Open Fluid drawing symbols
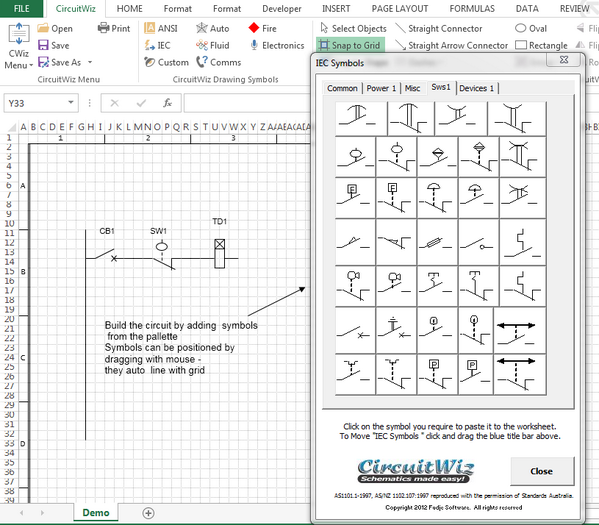This screenshot has height=525, width=599. click(212, 45)
